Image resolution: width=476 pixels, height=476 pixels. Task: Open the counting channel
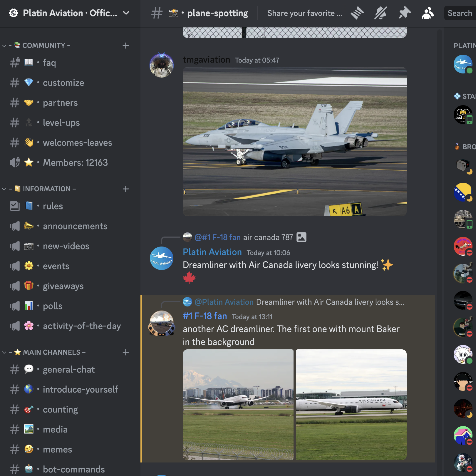pos(70,410)
